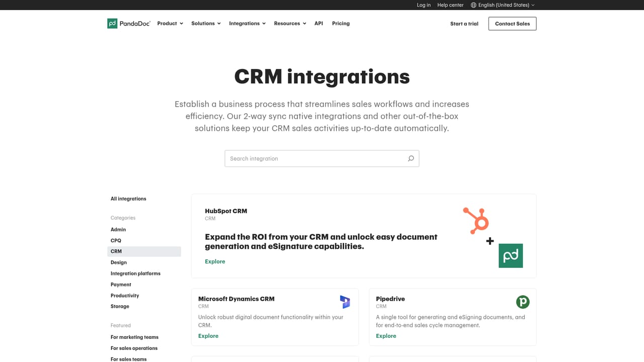Go to Pricing in the top navigation
Viewport: 644px width, 362px height.
[x=341, y=24]
